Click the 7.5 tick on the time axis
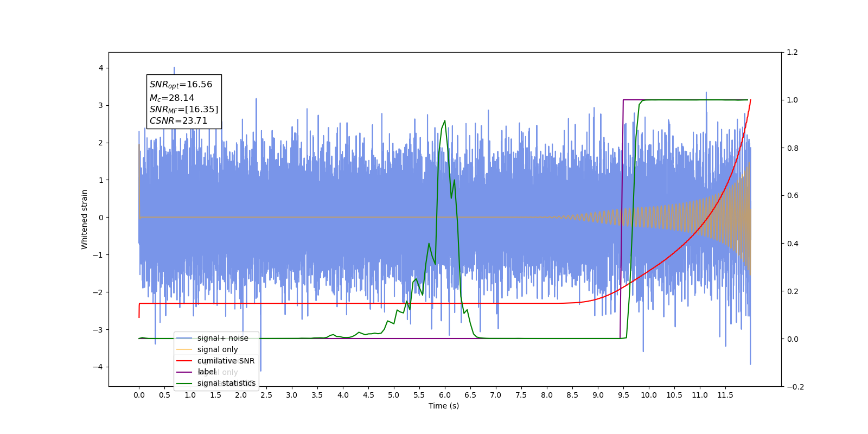Image resolution: width=868 pixels, height=434 pixels. (x=521, y=395)
